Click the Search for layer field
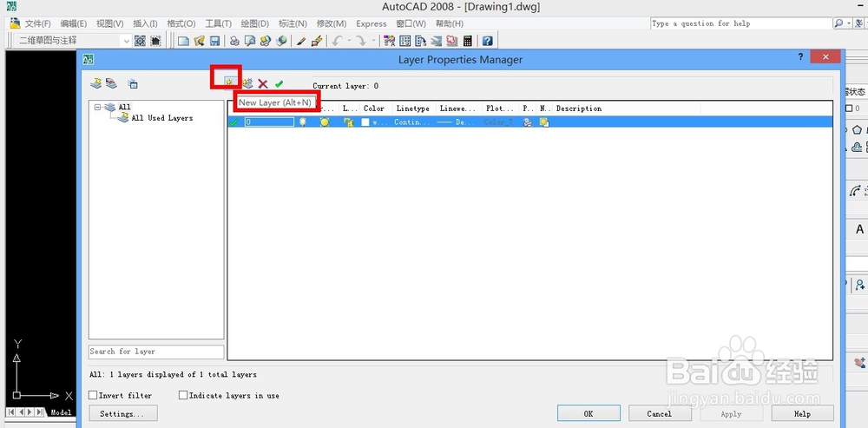 point(156,352)
